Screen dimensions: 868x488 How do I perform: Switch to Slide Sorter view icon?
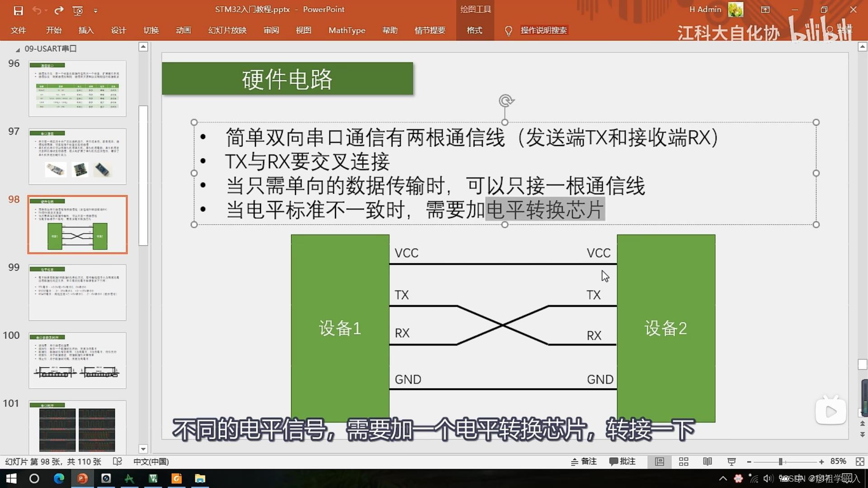tap(684, 461)
